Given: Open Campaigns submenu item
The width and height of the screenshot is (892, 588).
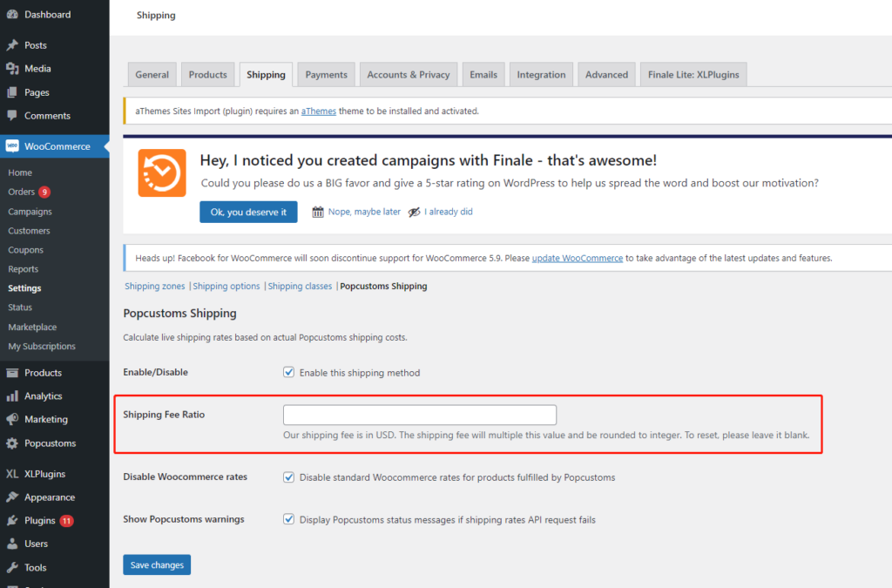Looking at the screenshot, I should tap(30, 212).
